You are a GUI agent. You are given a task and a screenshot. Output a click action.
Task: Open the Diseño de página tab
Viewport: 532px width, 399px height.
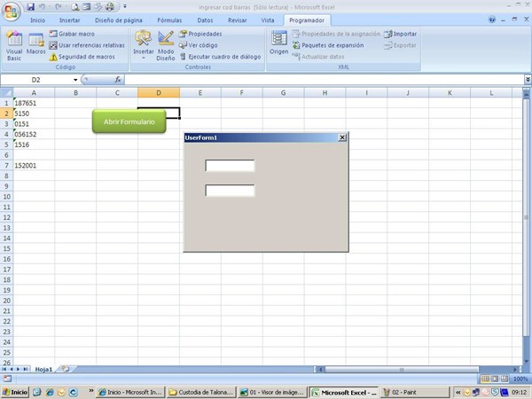[118, 19]
